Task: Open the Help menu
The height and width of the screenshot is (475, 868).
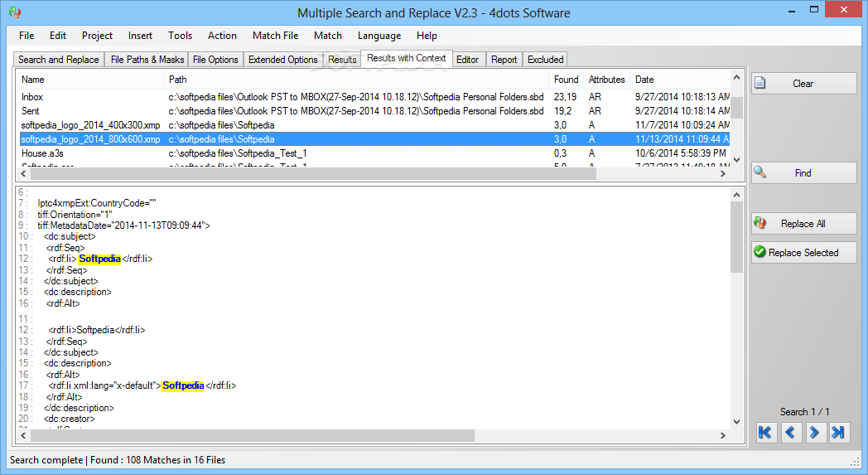Action: click(427, 36)
